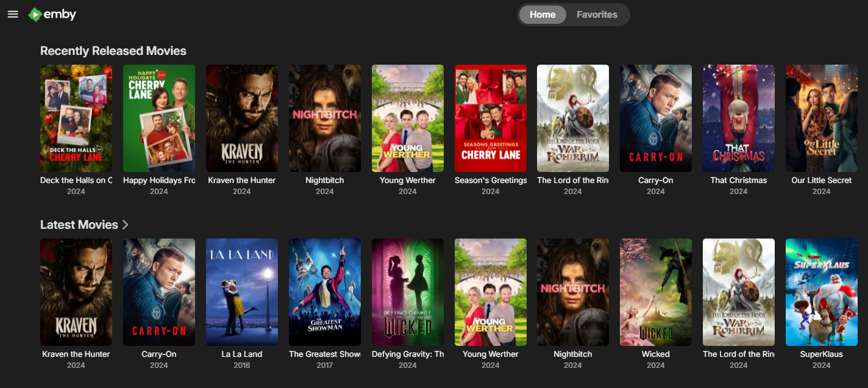Switch to the Favorites tab
Screen dimensions: 868x388
pyautogui.click(x=597, y=15)
